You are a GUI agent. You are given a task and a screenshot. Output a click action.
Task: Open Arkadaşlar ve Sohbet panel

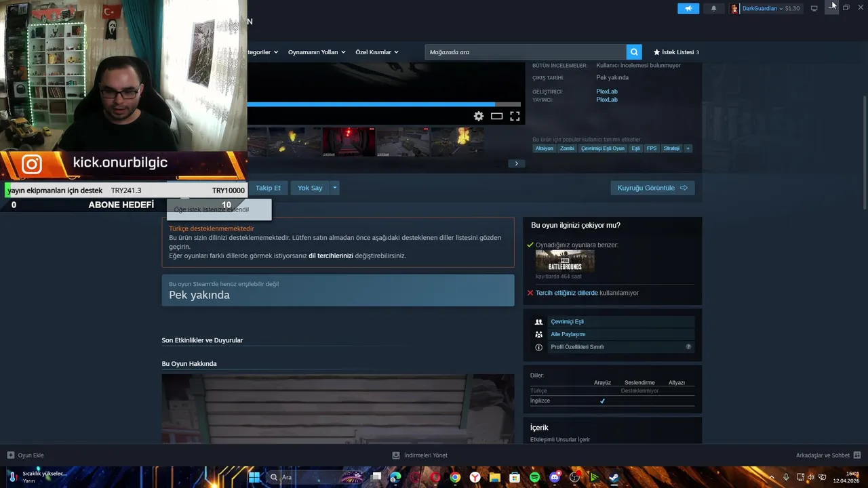tap(828, 455)
